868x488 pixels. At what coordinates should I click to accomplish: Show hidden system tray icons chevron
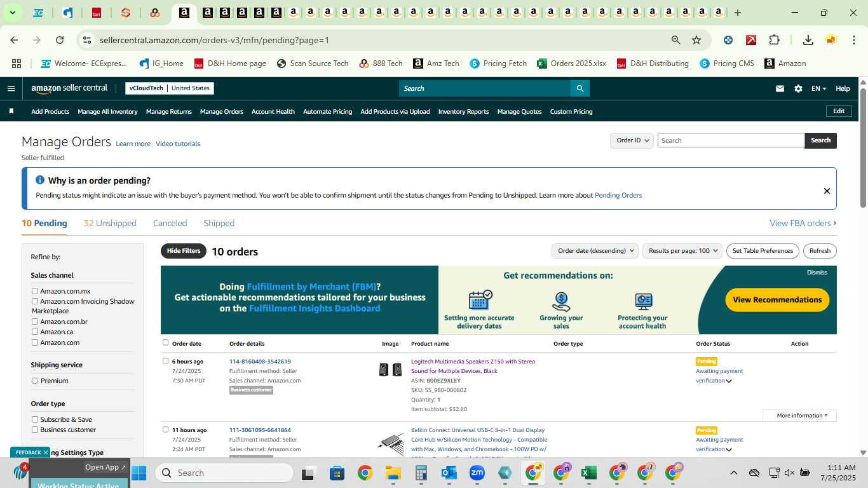click(x=733, y=473)
